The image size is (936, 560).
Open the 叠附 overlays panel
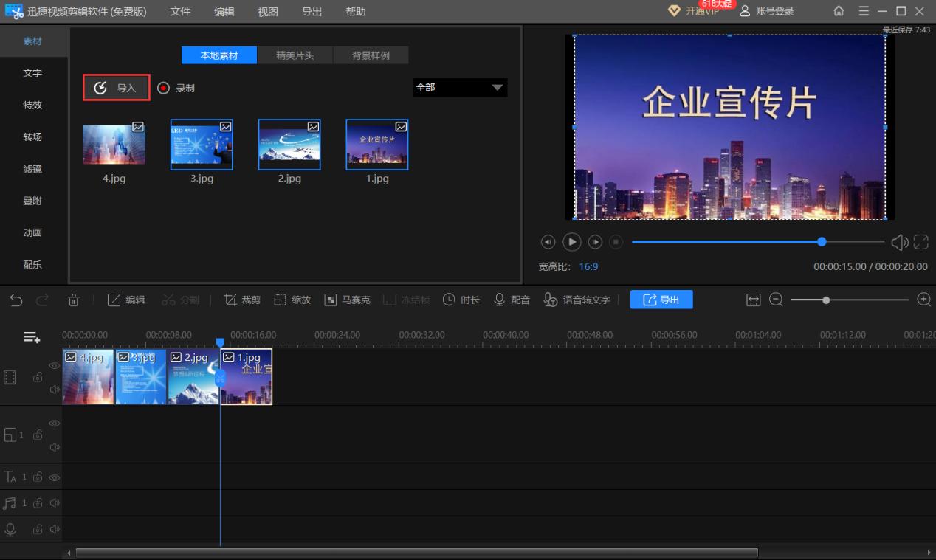[32, 201]
